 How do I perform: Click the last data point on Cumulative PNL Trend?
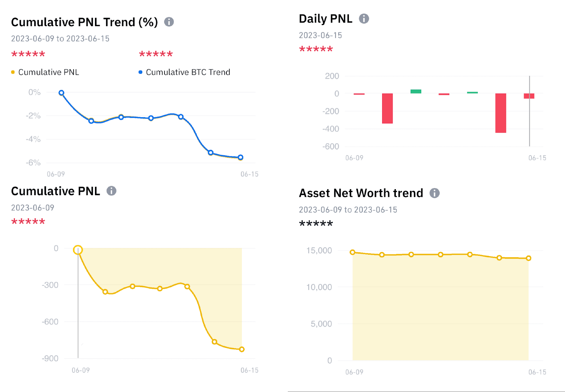point(240,157)
